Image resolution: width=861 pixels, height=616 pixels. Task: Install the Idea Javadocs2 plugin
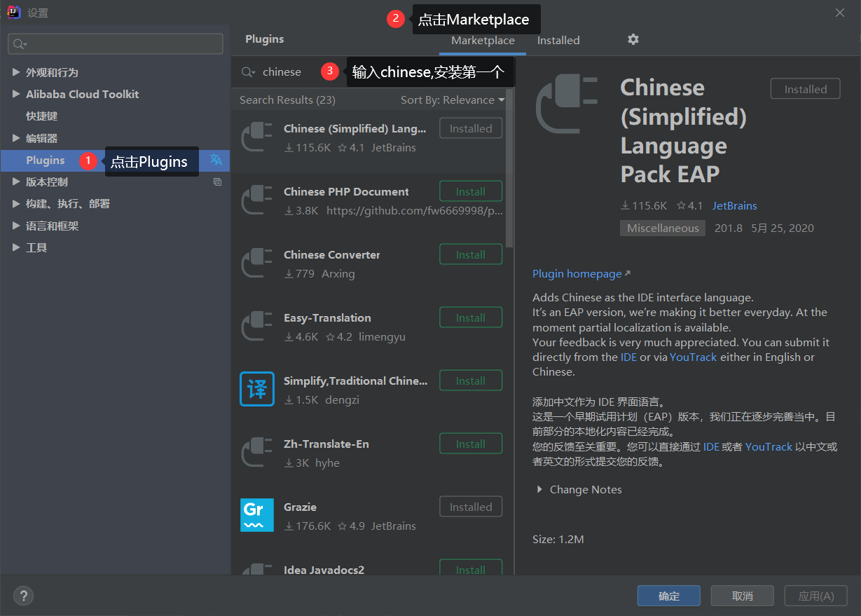click(x=471, y=568)
